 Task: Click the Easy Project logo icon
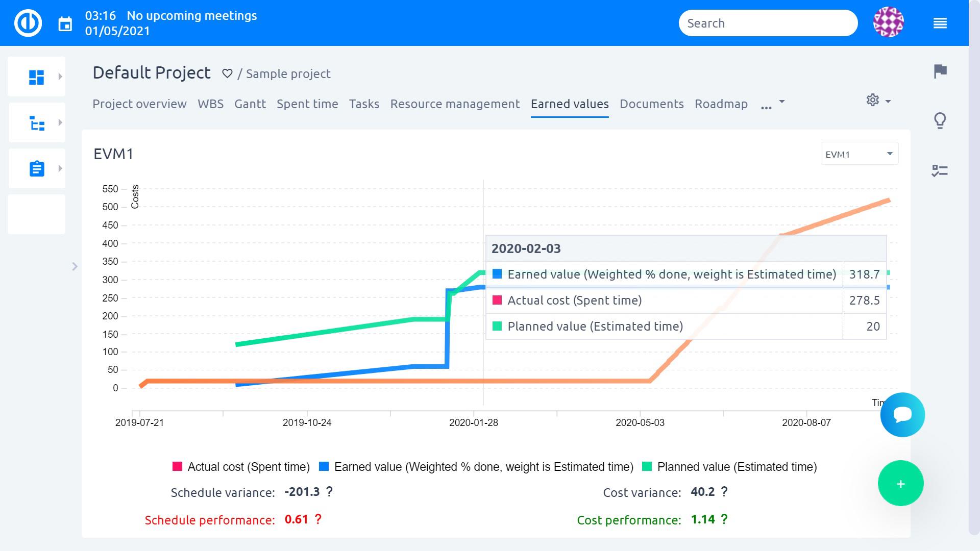[28, 23]
